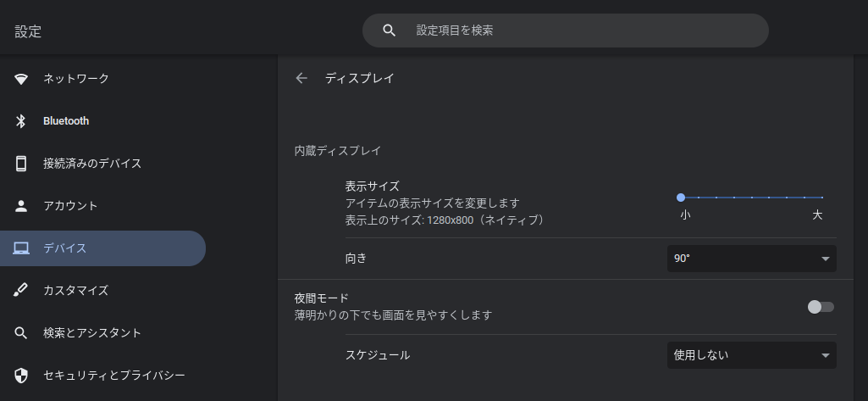Click the Wi-Fi network icon in sidebar
Viewport: 868px width, 401px height.
tap(21, 79)
